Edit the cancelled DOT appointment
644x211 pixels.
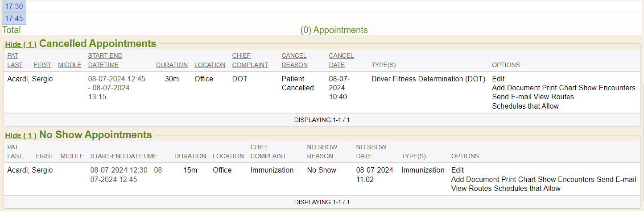point(498,79)
